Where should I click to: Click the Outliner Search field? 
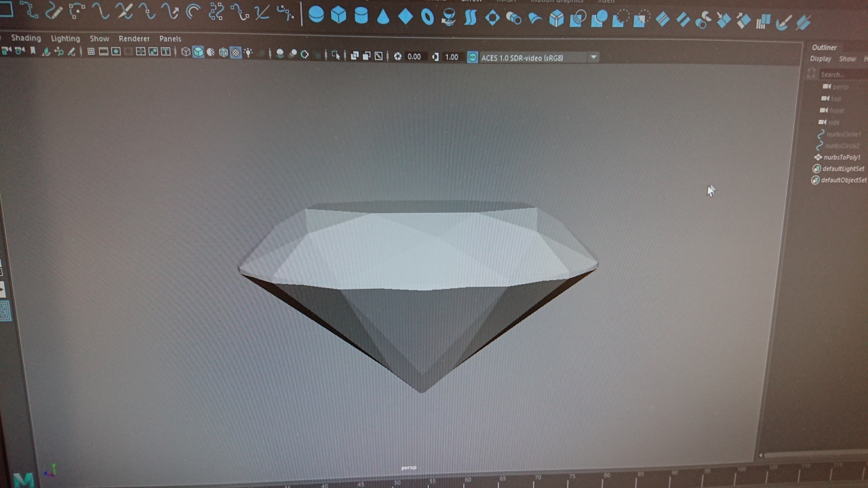(843, 75)
